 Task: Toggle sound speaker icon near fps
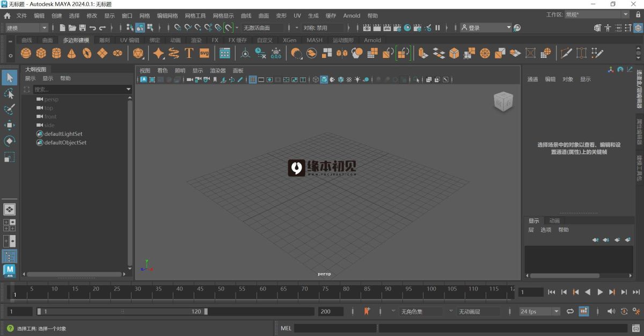pyautogui.click(x=611, y=311)
